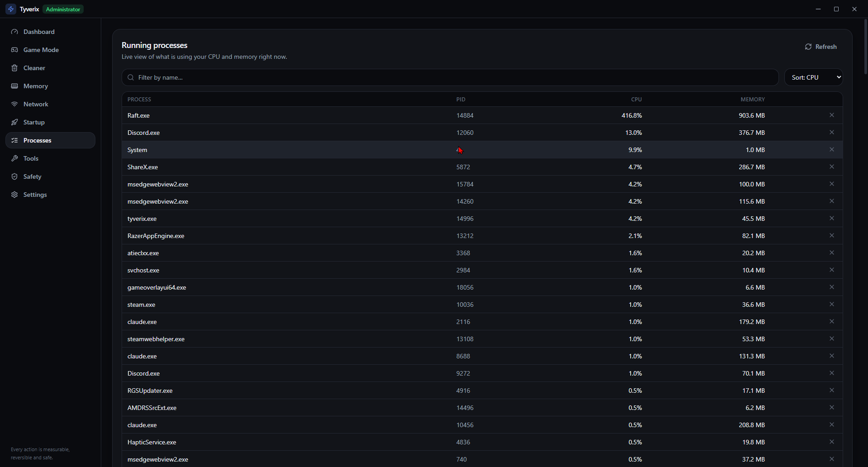Click the Startup rocket icon
Screen dimensions: 868x467
(x=14, y=122)
